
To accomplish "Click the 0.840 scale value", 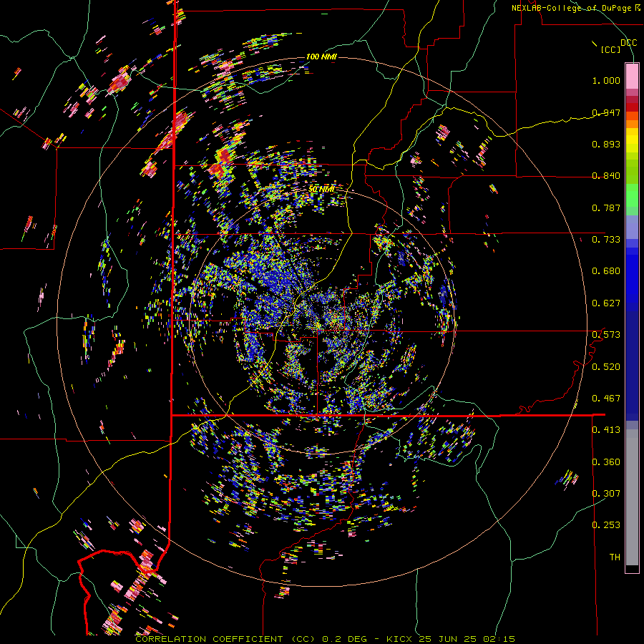I will (606, 176).
